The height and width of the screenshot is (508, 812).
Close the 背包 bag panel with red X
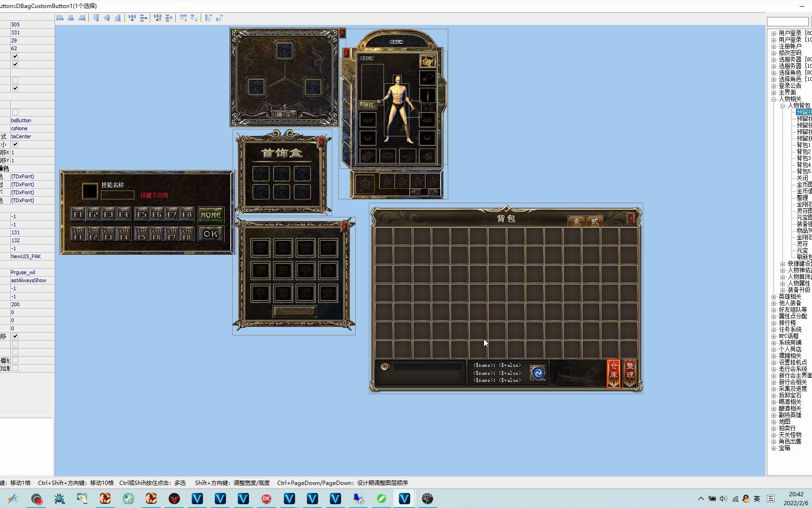[631, 218]
